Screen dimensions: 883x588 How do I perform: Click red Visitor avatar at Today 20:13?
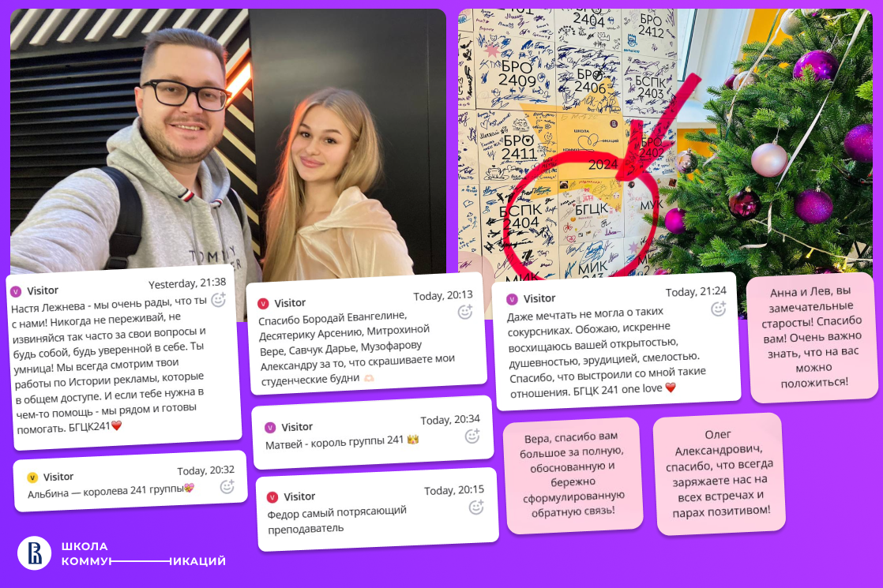click(x=263, y=304)
